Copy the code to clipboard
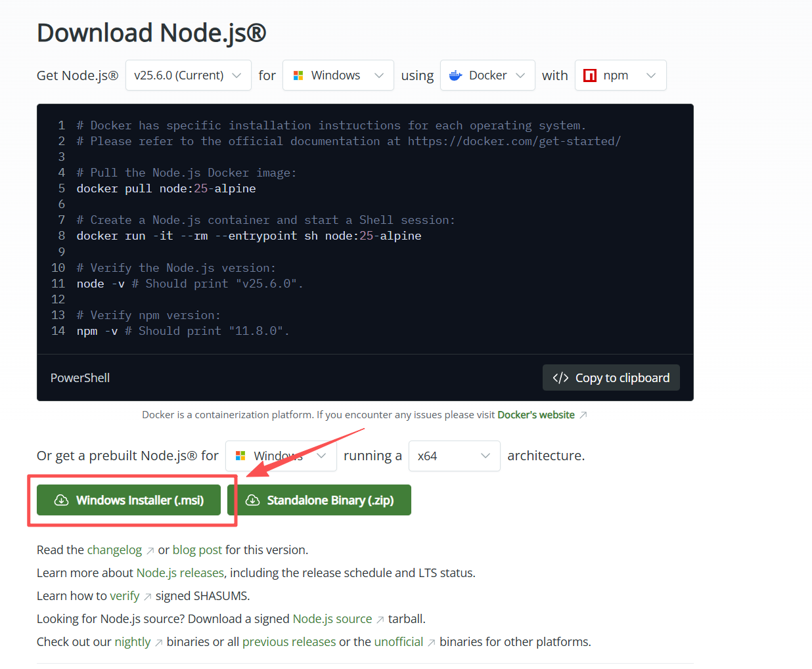Viewport: 812px width, 669px height. 611,378
